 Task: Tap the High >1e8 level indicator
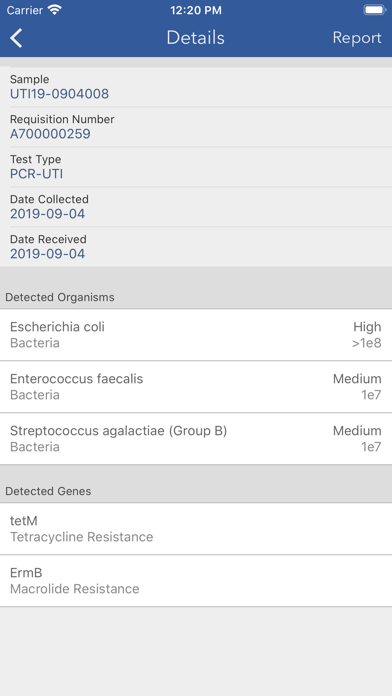367,335
